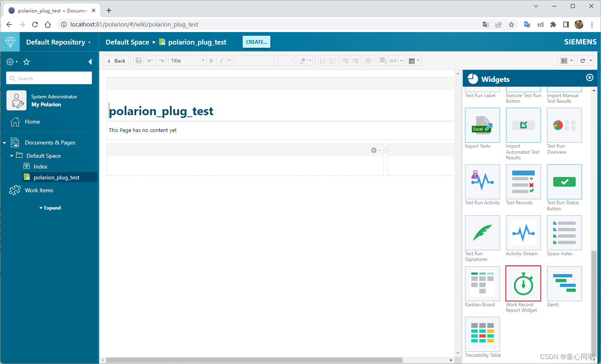Click the favorites star icon in sidebar
Viewport: 601px width, 364px height.
[27, 62]
